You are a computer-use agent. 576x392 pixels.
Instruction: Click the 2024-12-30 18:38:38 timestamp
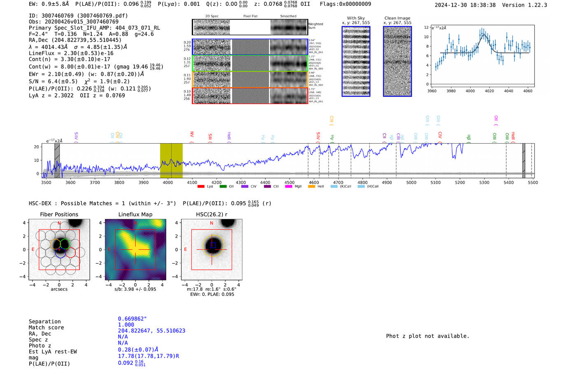click(x=465, y=5)
